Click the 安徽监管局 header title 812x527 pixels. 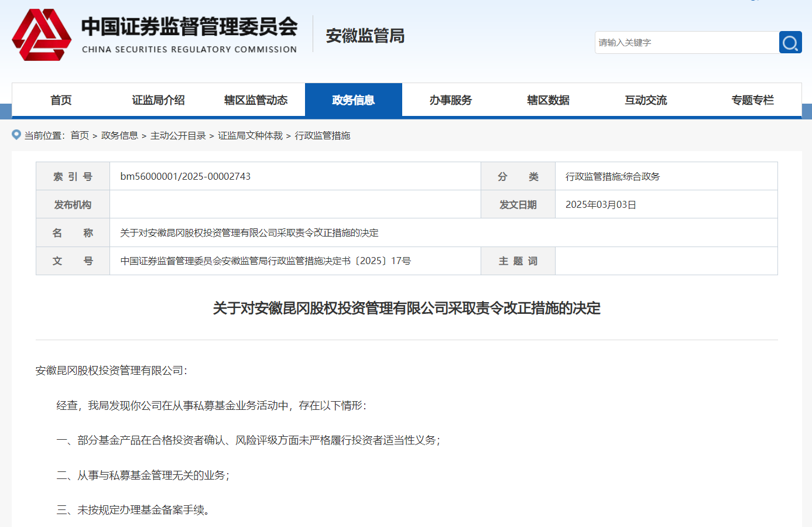(x=365, y=36)
